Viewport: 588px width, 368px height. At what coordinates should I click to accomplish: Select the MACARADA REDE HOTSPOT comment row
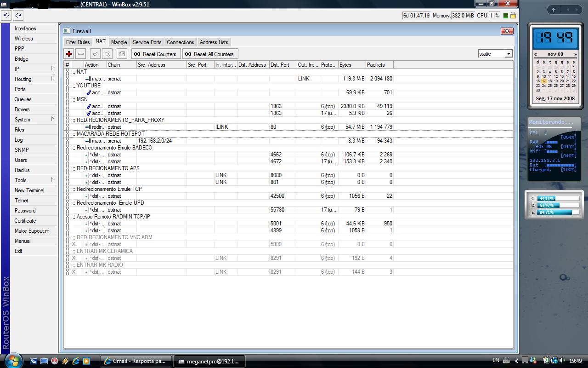click(x=288, y=134)
